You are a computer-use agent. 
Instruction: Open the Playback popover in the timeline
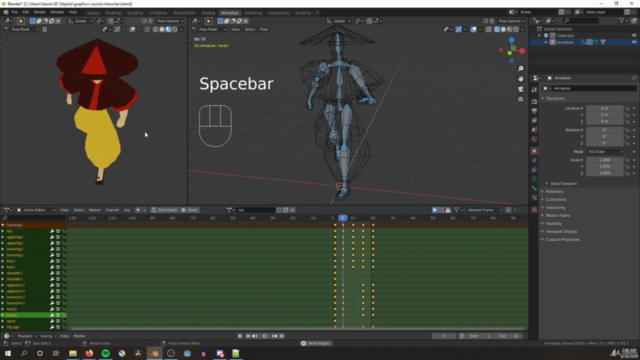tap(27, 336)
